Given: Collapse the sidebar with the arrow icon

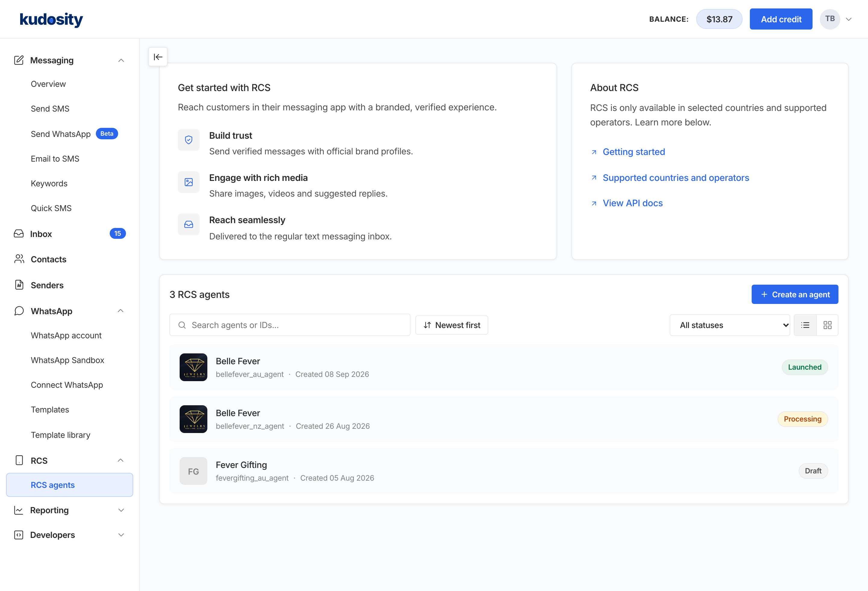Looking at the screenshot, I should 158,57.
